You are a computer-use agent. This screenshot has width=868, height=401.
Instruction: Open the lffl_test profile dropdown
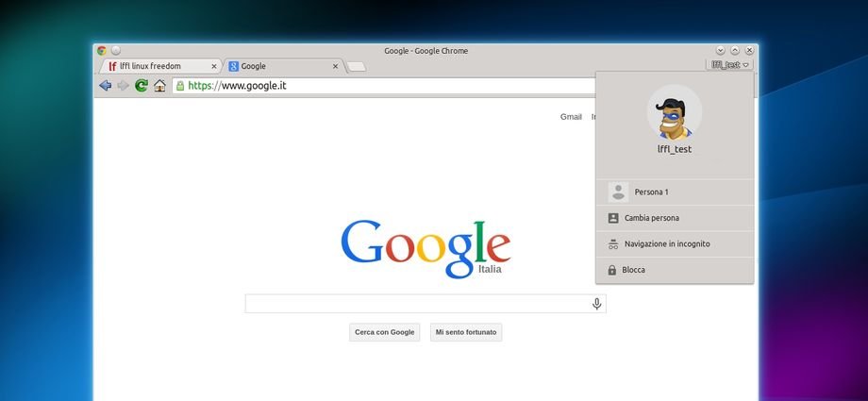[730, 65]
